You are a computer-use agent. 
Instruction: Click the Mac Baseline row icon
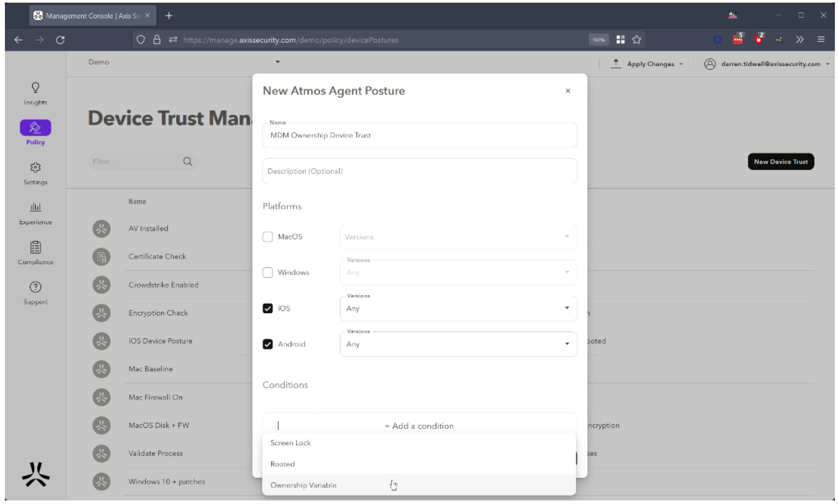[x=101, y=369]
